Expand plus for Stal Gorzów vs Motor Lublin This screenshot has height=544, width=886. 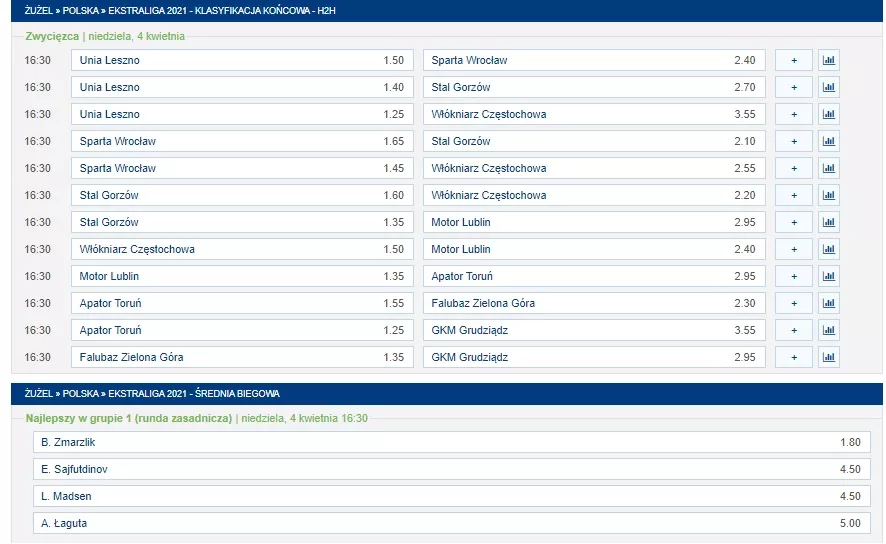(794, 222)
